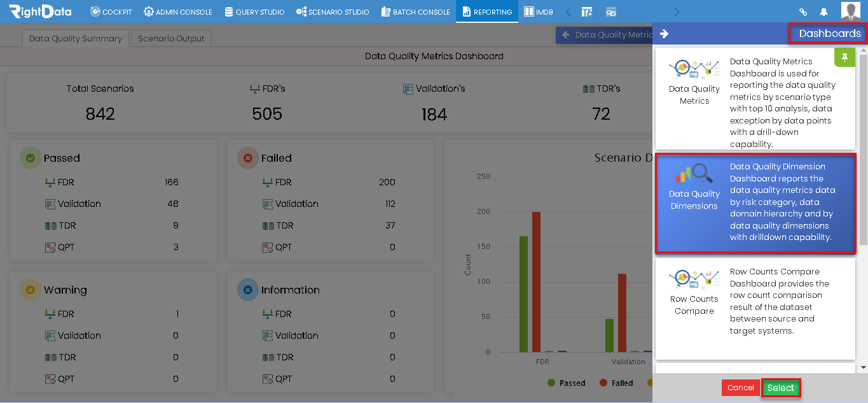Switch to the Scenario Output tab
868x403 pixels.
point(171,38)
